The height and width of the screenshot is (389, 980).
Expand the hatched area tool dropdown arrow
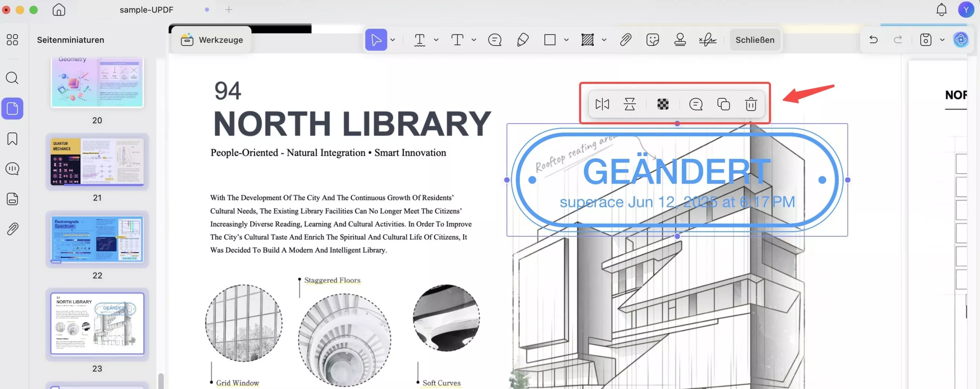tap(604, 40)
